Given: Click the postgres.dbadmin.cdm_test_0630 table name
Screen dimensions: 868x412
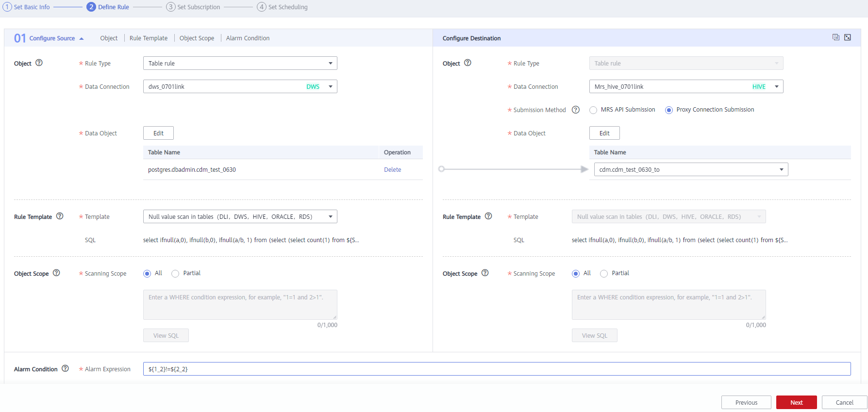Looking at the screenshot, I should [192, 169].
